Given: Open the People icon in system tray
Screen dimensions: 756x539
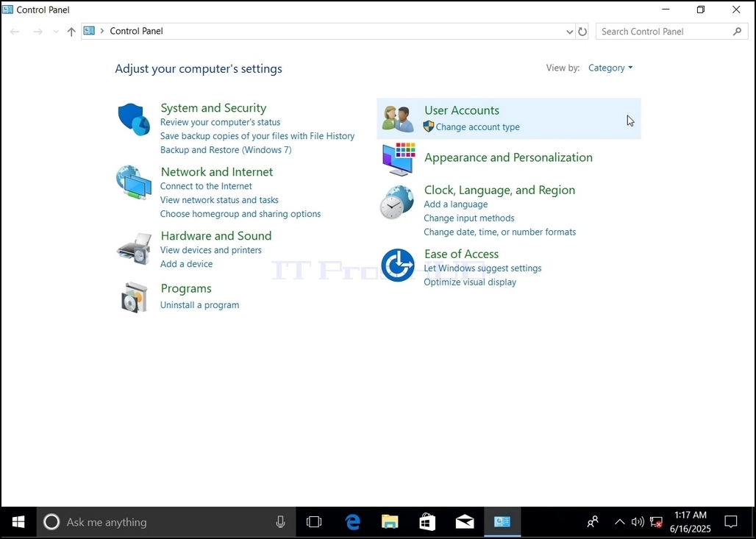Looking at the screenshot, I should 593,521.
